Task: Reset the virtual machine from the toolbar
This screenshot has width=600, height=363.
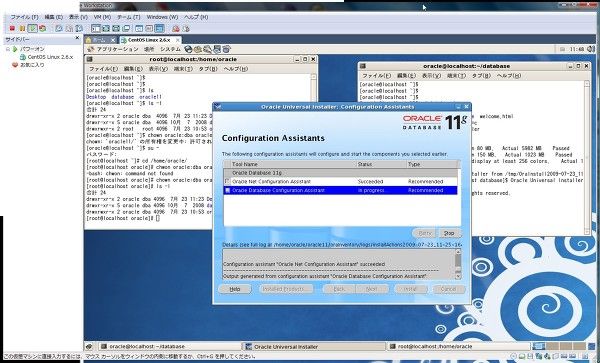Action: coord(42,28)
